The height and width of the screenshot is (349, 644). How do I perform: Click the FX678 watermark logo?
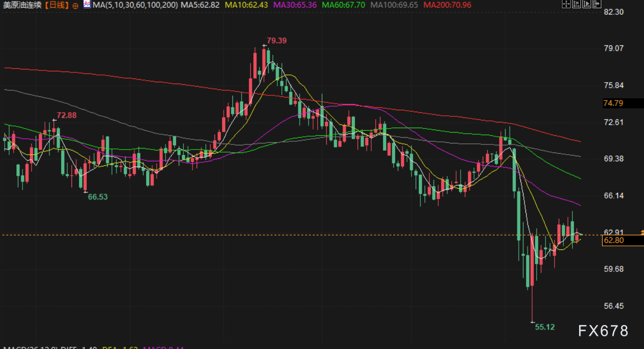[x=603, y=331]
